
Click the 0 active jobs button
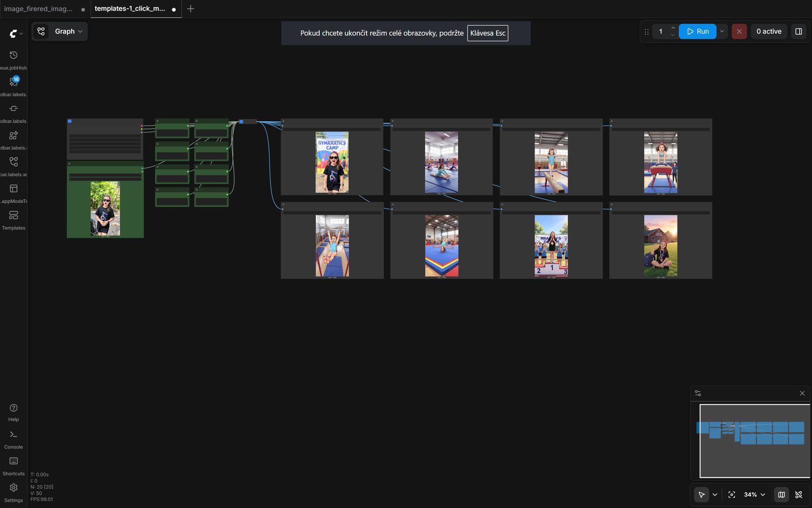click(x=768, y=31)
